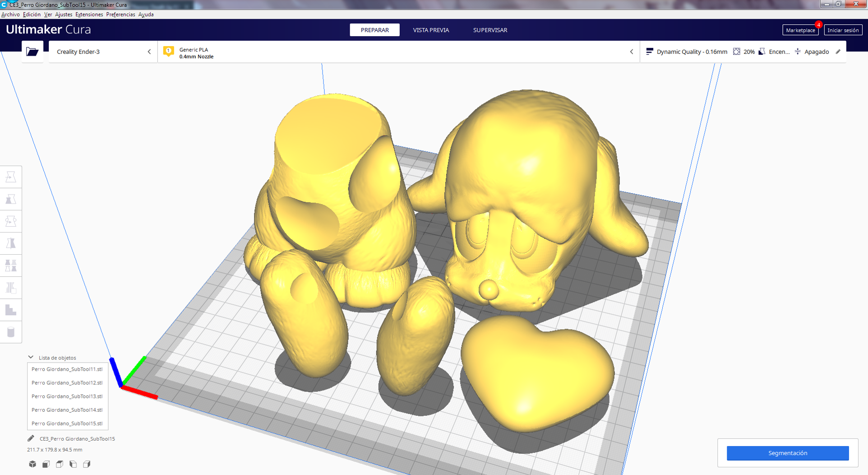Select Perro Giordano_SubTool13.stl in object list
The width and height of the screenshot is (868, 475).
click(x=67, y=396)
